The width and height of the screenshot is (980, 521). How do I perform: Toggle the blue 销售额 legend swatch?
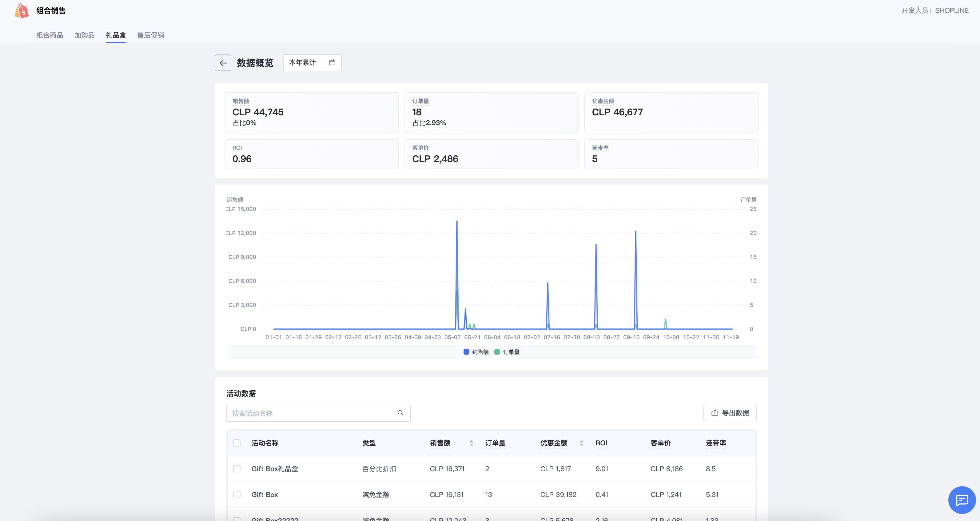coord(466,352)
